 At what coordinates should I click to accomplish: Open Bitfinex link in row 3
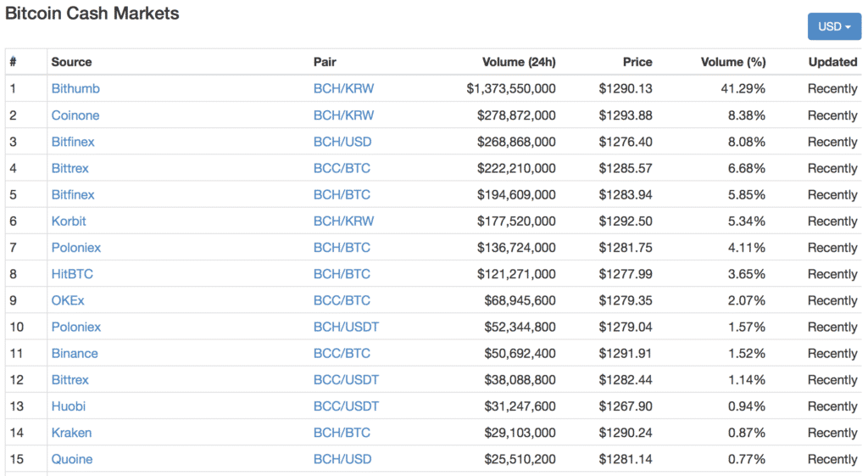point(73,142)
